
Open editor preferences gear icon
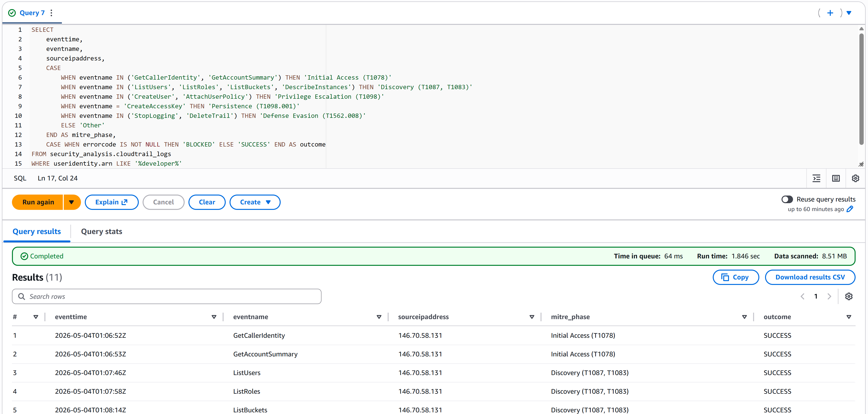tap(855, 178)
